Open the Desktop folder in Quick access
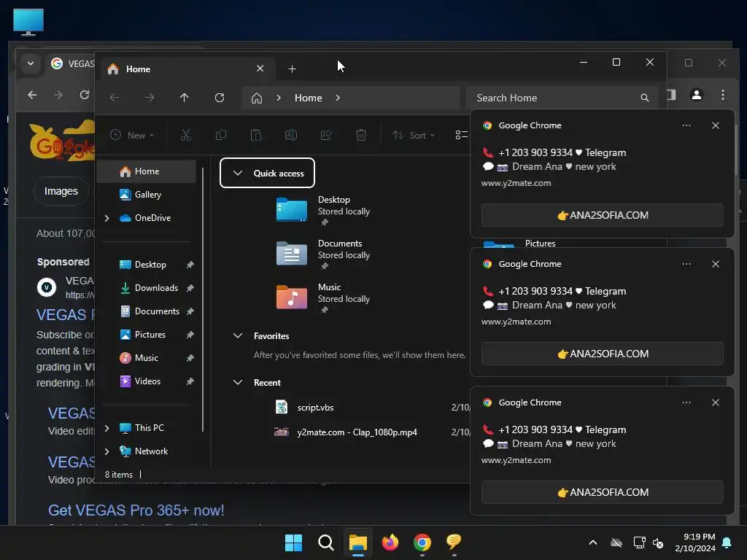 [x=323, y=209]
